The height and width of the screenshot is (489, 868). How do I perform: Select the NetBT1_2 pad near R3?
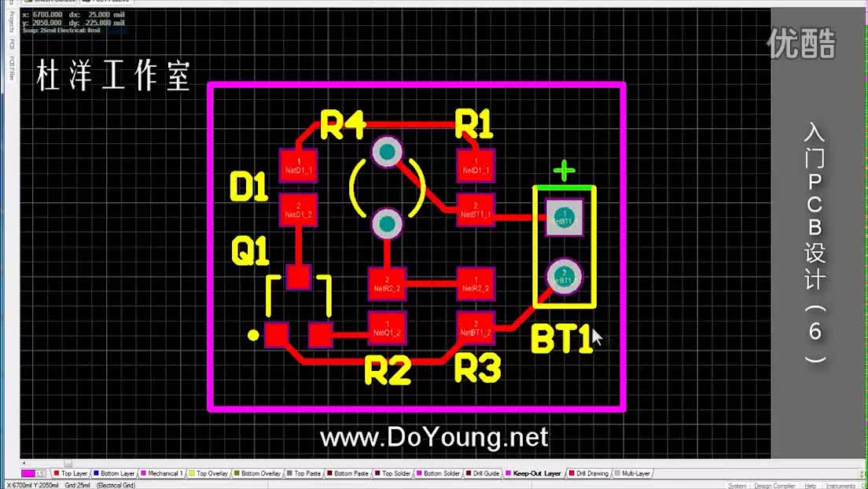pyautogui.click(x=476, y=329)
